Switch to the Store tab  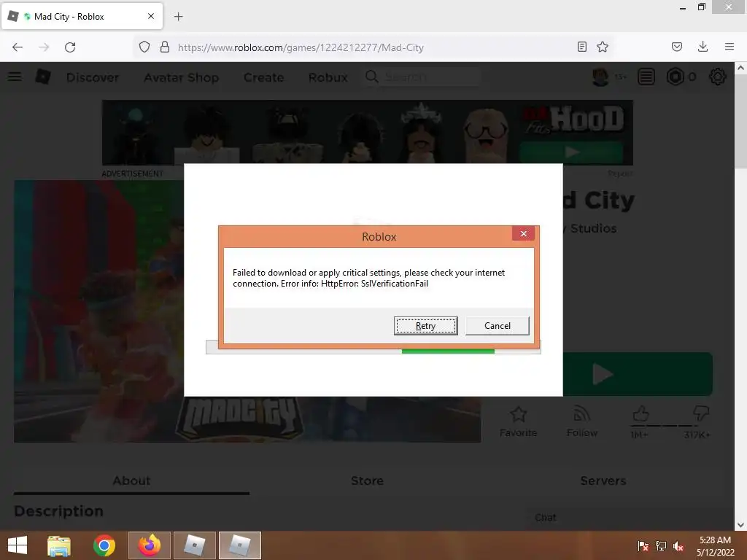coord(367,481)
